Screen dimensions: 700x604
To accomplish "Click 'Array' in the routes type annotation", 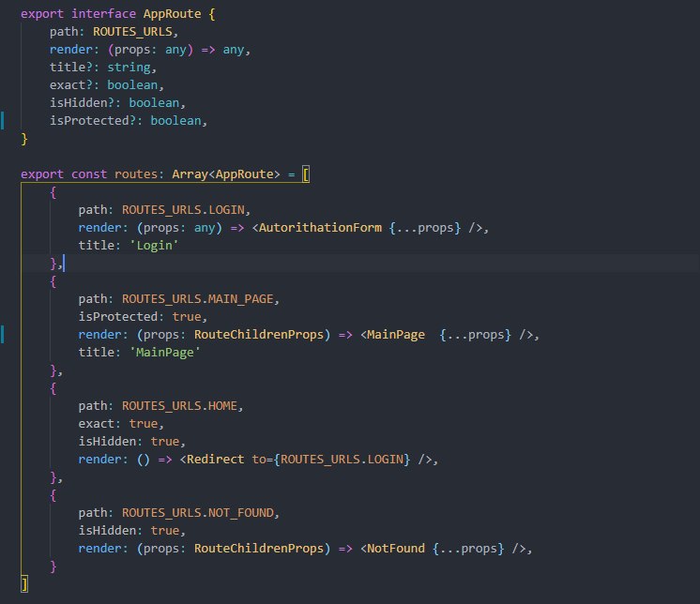I will click(190, 174).
